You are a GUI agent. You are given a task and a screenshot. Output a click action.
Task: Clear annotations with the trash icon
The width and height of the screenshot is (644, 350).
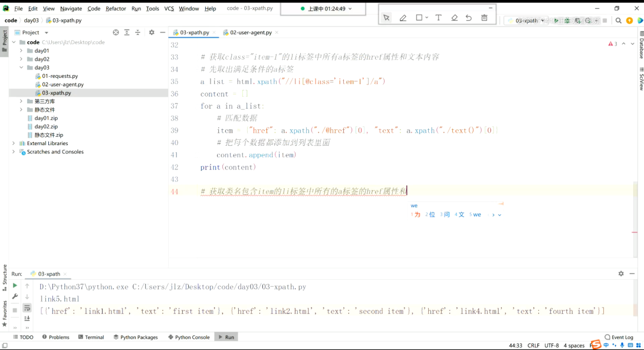tap(484, 18)
